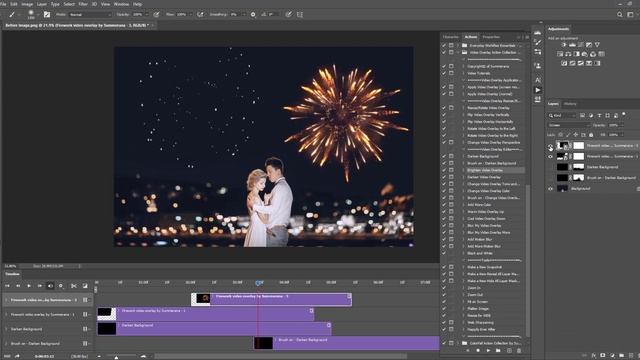The width and height of the screenshot is (640, 360).
Task: Go to first frame in timeline
Action: [7, 286]
